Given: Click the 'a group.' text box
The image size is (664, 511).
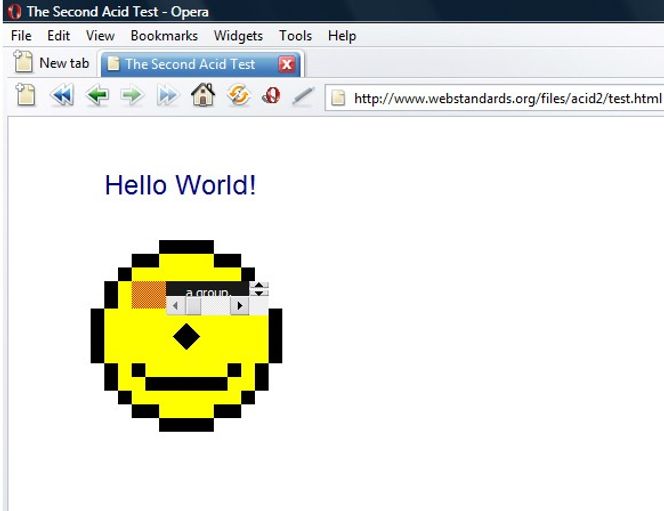Looking at the screenshot, I should (208, 289).
